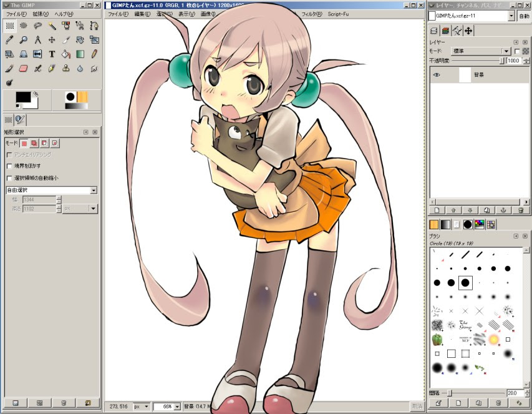Click the 間隔 brush spacing slider
532x414 pixels.
[x=473, y=393]
